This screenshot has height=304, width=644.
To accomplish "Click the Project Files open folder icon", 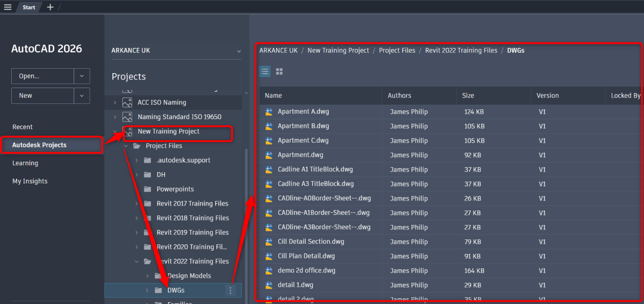I will tap(137, 146).
